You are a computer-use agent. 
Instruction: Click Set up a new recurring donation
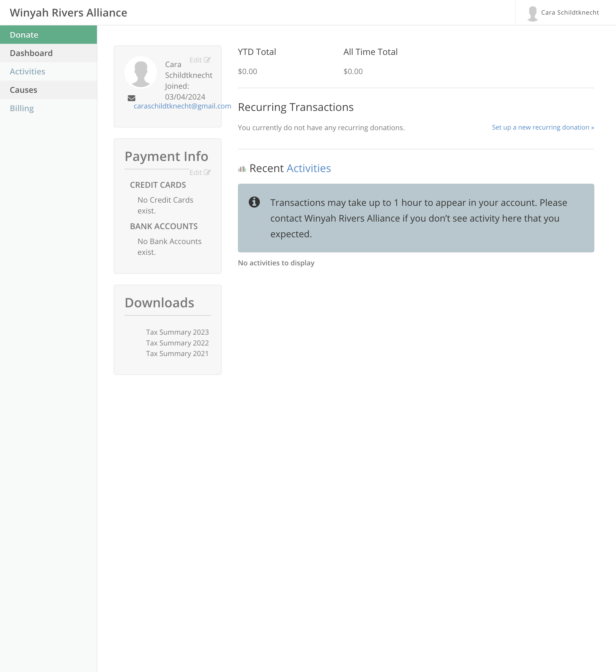pos(543,127)
